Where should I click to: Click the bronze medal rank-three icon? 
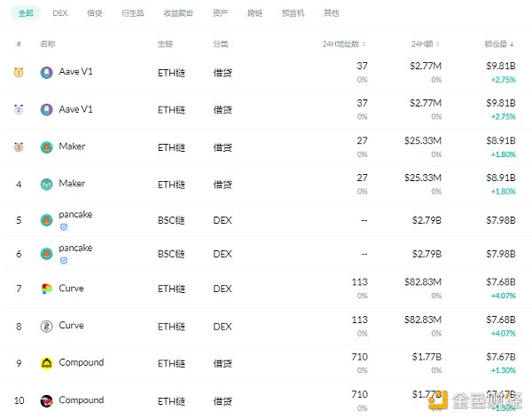pyautogui.click(x=19, y=146)
